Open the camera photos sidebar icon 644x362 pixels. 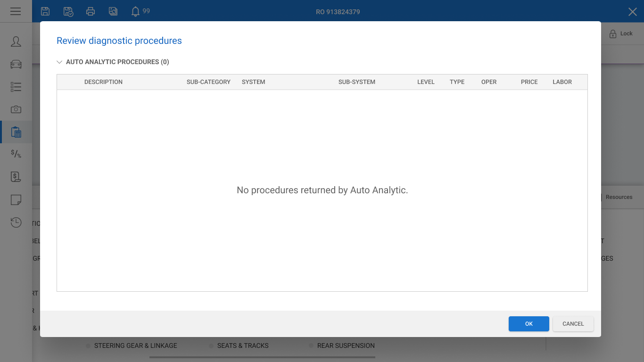click(16, 109)
